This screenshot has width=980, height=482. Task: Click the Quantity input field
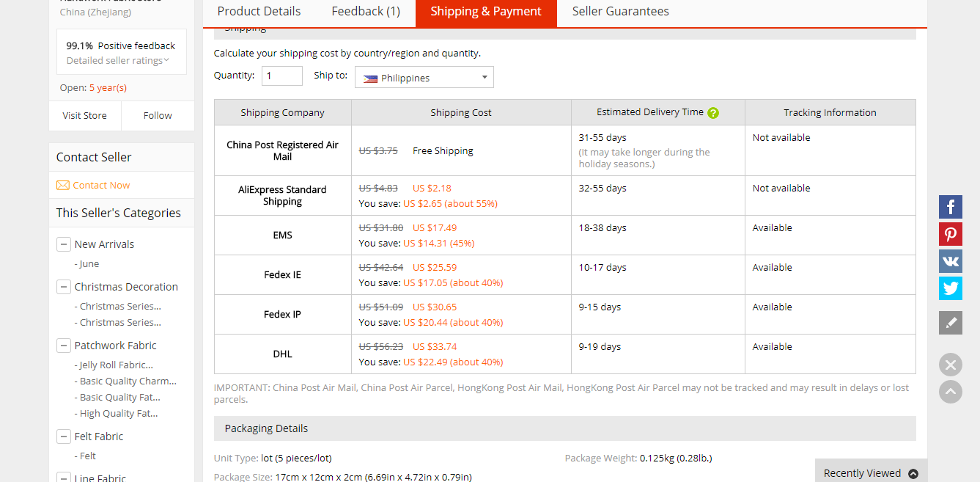click(282, 76)
